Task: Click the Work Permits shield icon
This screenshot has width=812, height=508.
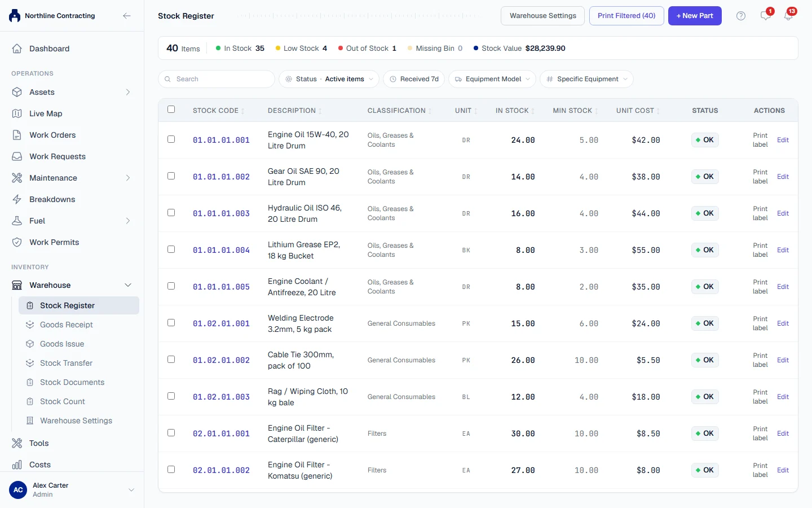Action: click(17, 242)
